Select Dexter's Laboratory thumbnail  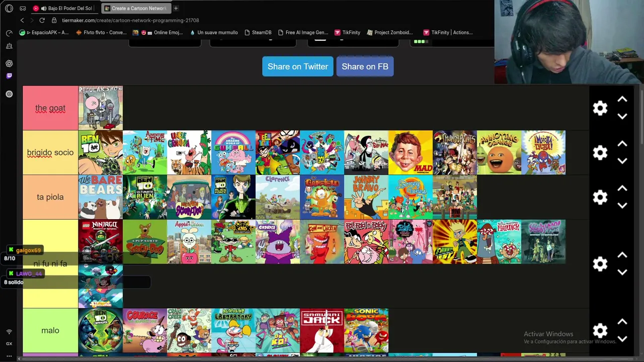pos(233,330)
